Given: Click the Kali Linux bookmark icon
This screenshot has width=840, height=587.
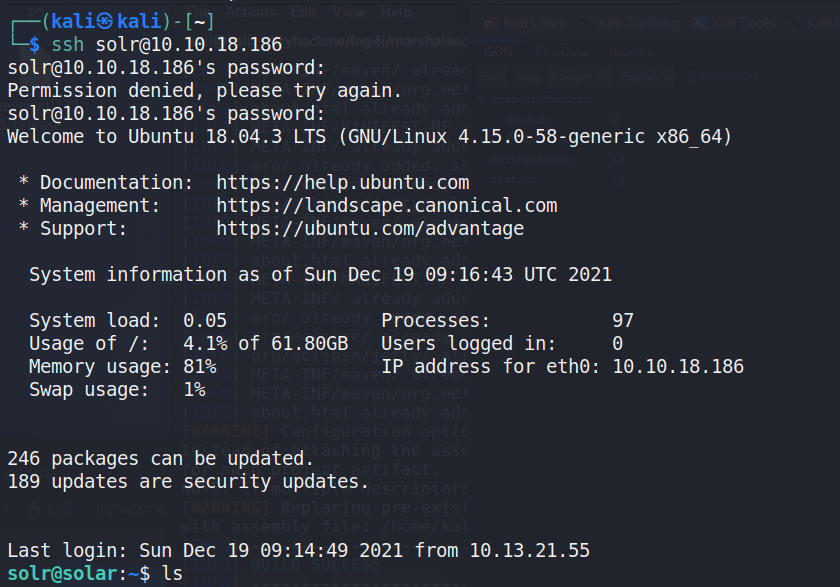Looking at the screenshot, I should coord(491,22).
